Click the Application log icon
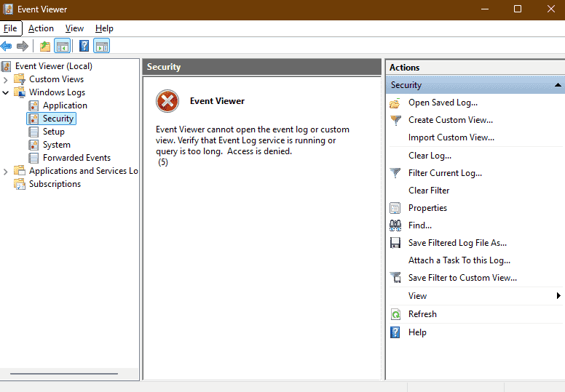The height and width of the screenshot is (392, 565). pyautogui.click(x=33, y=105)
